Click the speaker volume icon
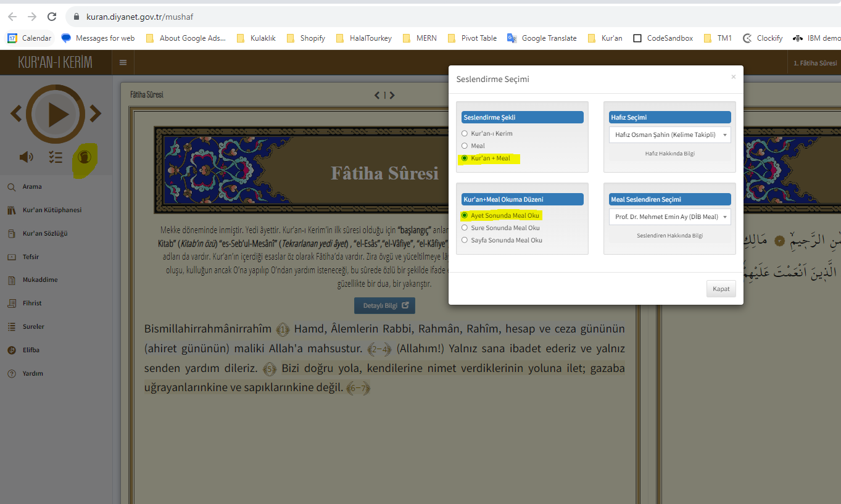 coord(27,157)
